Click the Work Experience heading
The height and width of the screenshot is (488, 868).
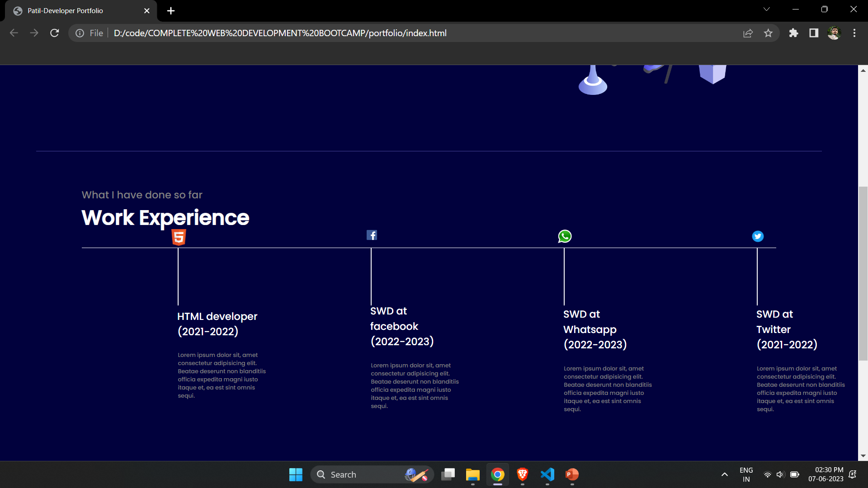tap(165, 218)
